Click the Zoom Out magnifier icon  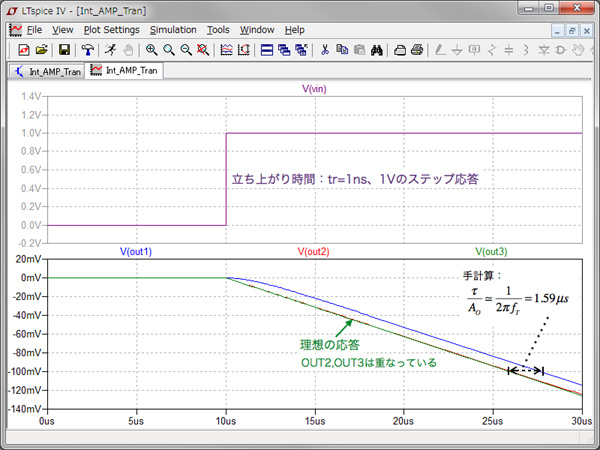186,49
